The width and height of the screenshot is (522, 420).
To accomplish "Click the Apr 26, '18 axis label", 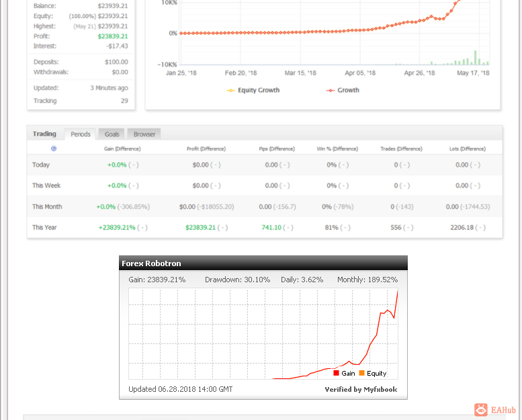I will click(x=419, y=73).
